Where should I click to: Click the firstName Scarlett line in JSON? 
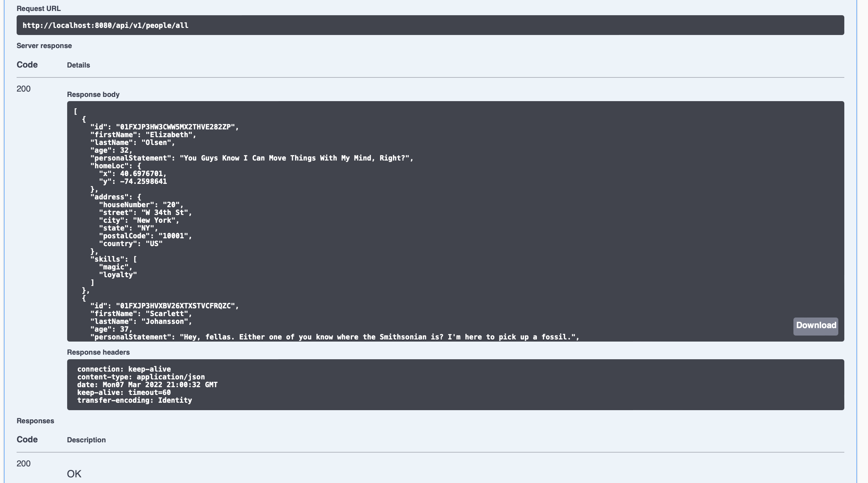coord(141,314)
